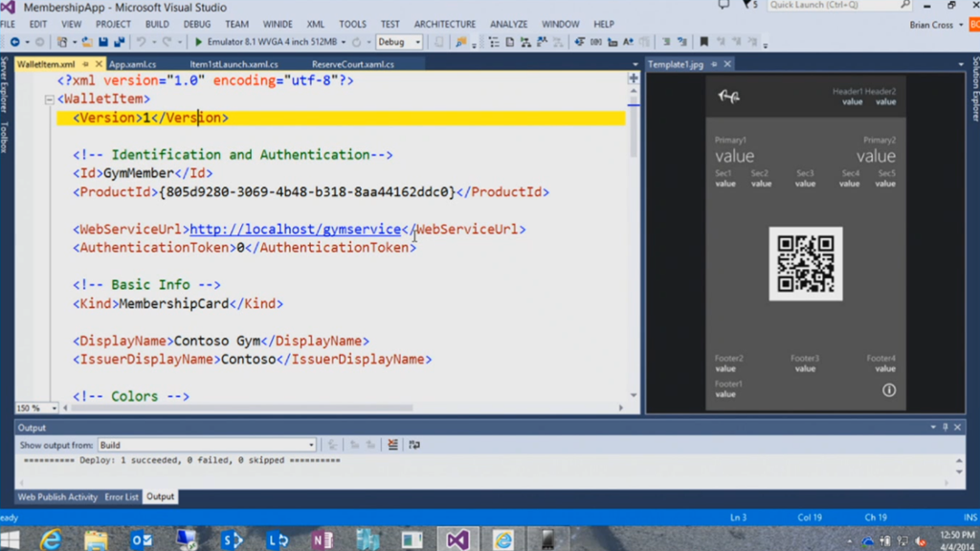Open the notifications flag icon

747,5
